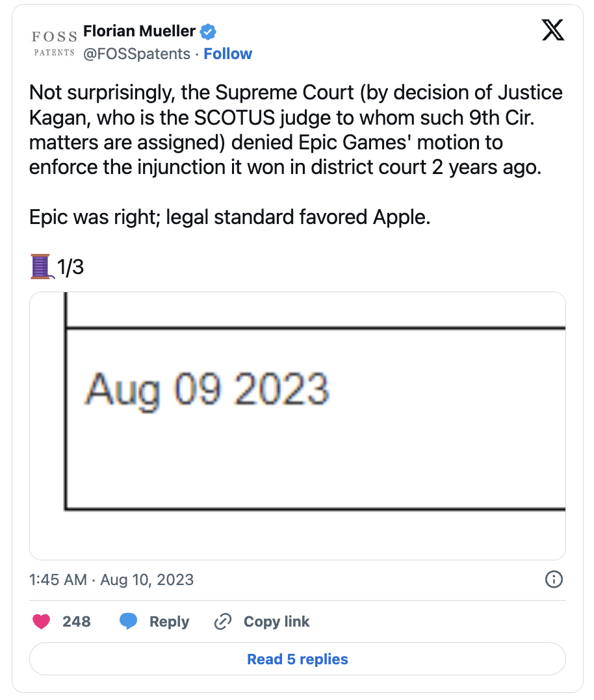Click the X logo in the corner
This screenshot has width=594, height=700.
point(553,31)
